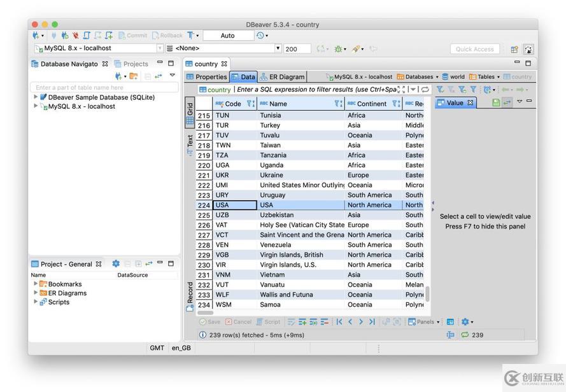Click the refresh icon beside row count 239

[x=465, y=335]
